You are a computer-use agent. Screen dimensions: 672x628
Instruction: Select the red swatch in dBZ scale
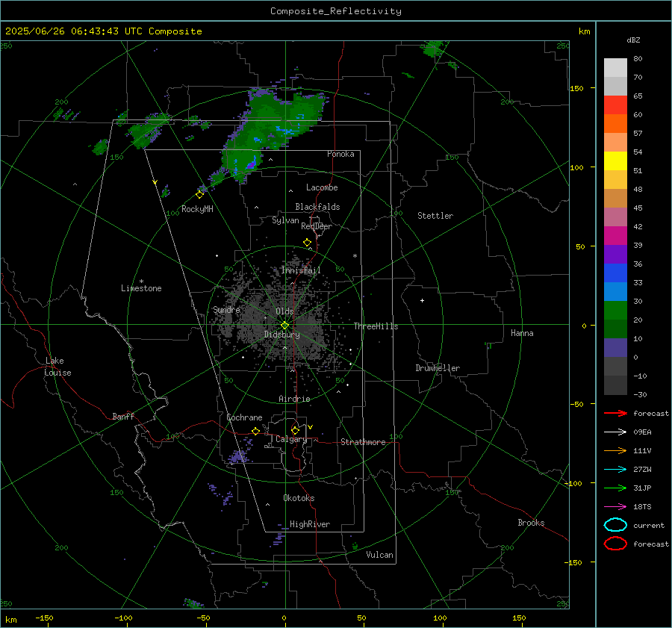click(615, 105)
